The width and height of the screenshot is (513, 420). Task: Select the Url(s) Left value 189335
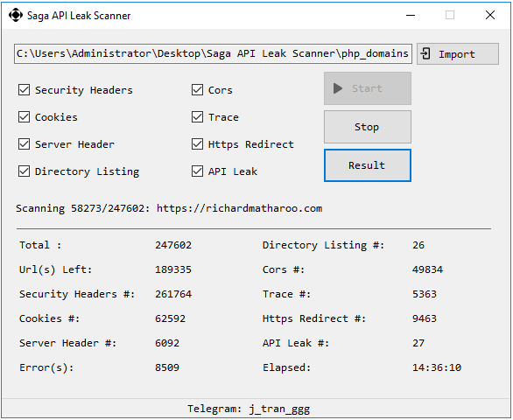pyautogui.click(x=173, y=269)
